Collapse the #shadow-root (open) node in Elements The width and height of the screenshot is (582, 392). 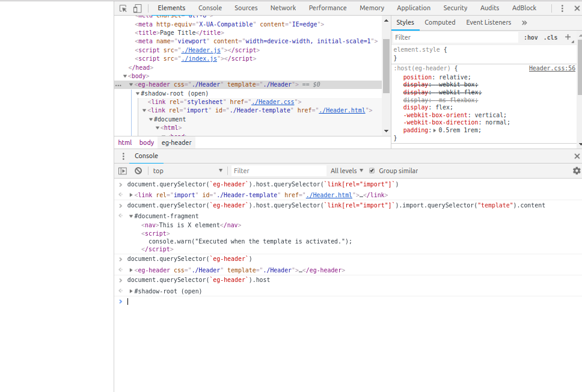138,94
